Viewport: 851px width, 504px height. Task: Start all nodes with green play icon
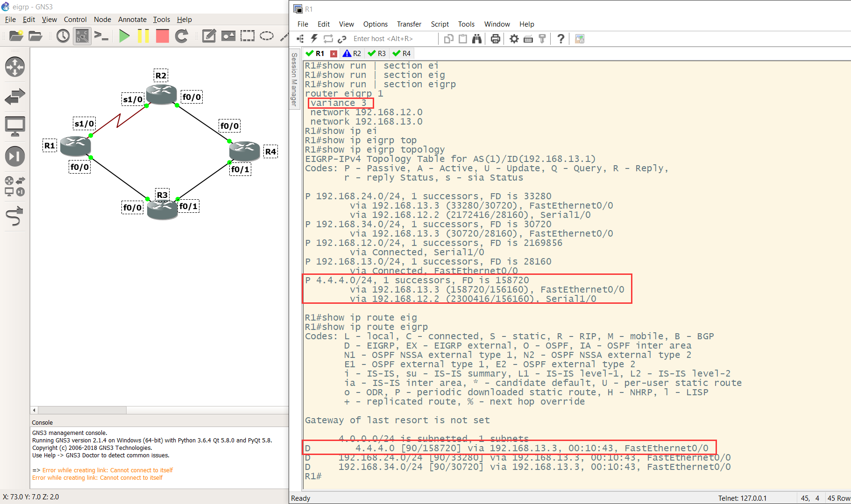124,36
